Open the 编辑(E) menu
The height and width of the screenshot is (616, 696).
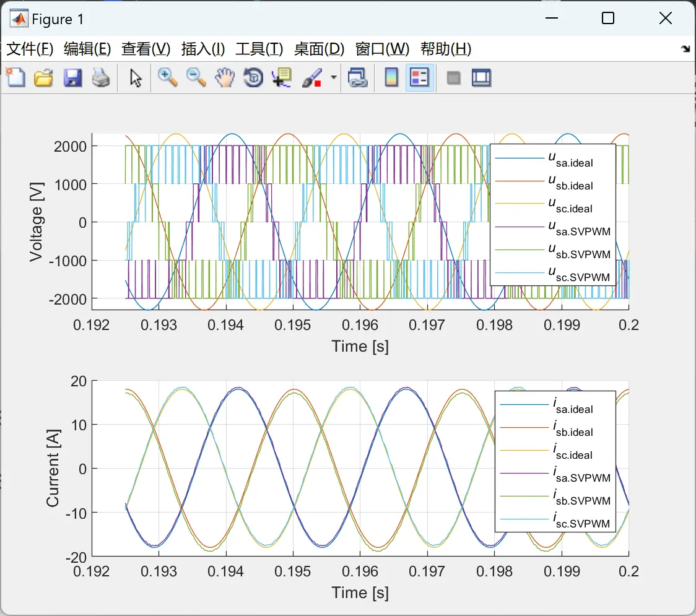[87, 49]
